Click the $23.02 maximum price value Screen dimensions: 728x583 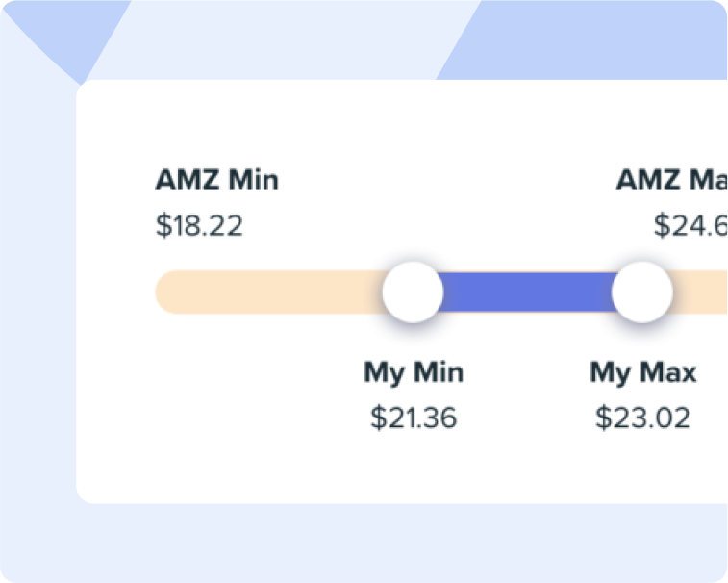tap(642, 418)
